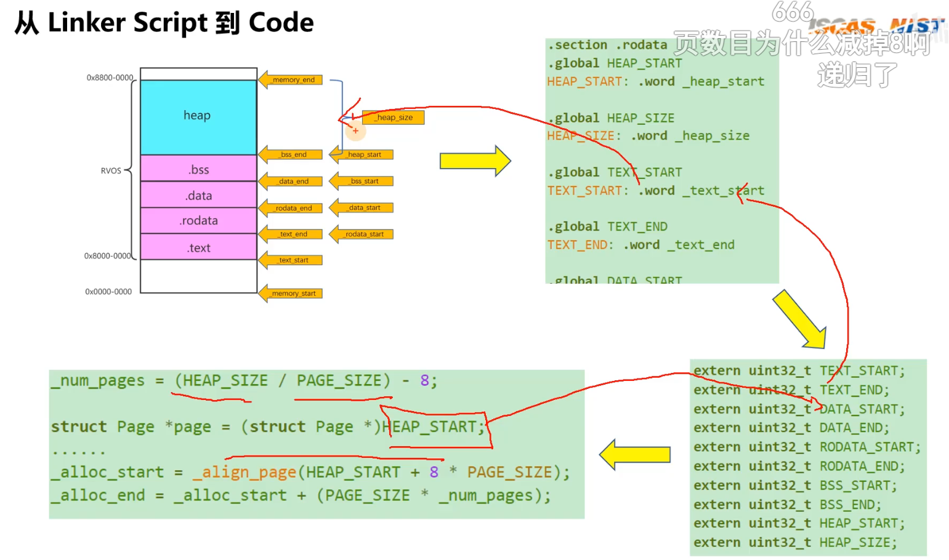Click "extern uint32_t DATA_END;" declaration
This screenshot has width=949, height=560.
pyautogui.click(x=791, y=428)
